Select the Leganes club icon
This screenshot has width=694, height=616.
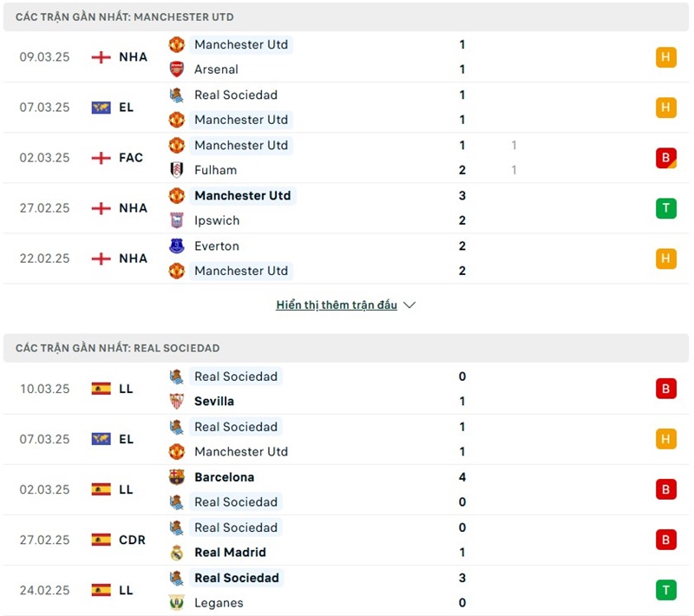point(176,602)
